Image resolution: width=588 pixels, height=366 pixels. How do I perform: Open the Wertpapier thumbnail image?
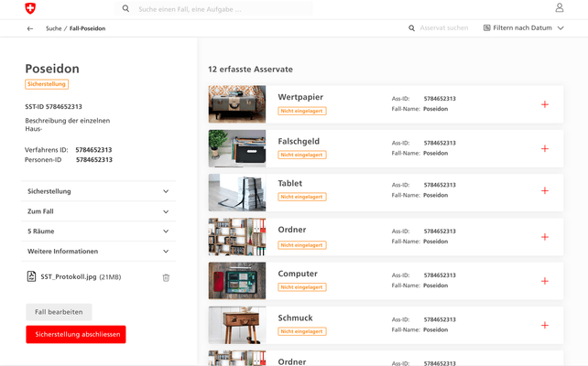[x=237, y=104]
